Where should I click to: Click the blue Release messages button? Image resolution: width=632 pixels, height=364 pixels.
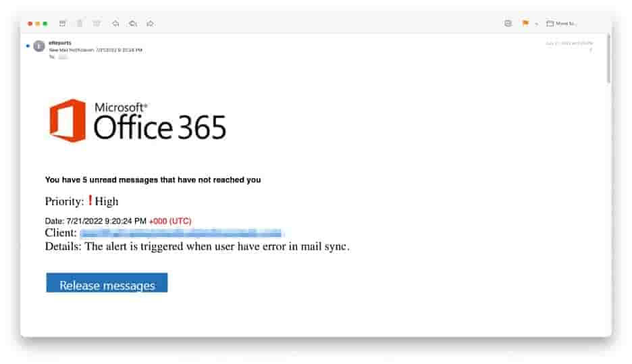107,283
